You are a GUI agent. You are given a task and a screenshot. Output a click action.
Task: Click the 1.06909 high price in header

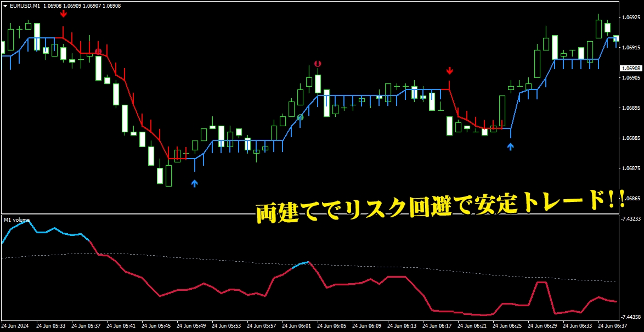pyautogui.click(x=73, y=5)
